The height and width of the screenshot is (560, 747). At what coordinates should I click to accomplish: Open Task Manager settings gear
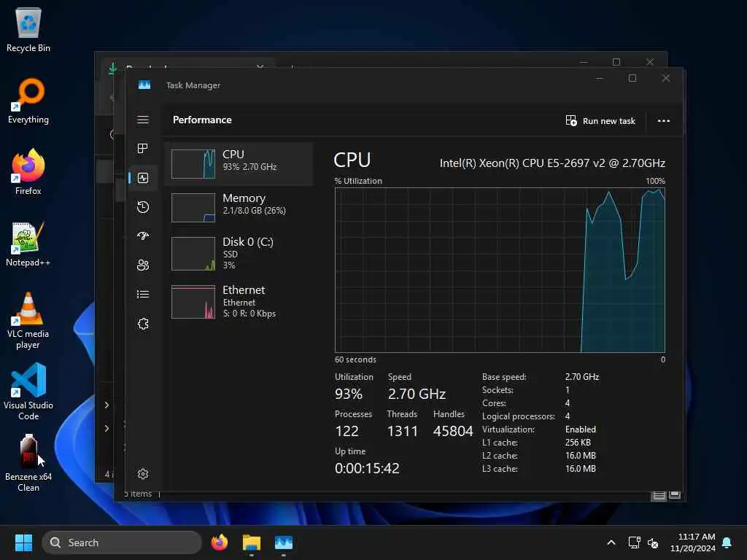(x=143, y=474)
